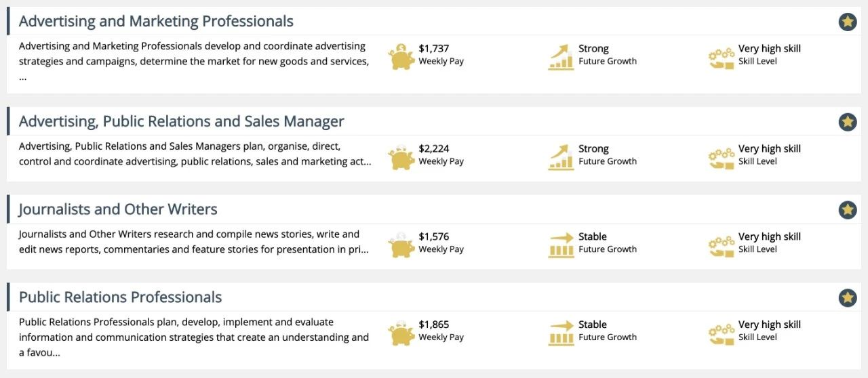Click Strong growth chart icon for Advertising and Marketing
868x378 pixels.
click(561, 56)
